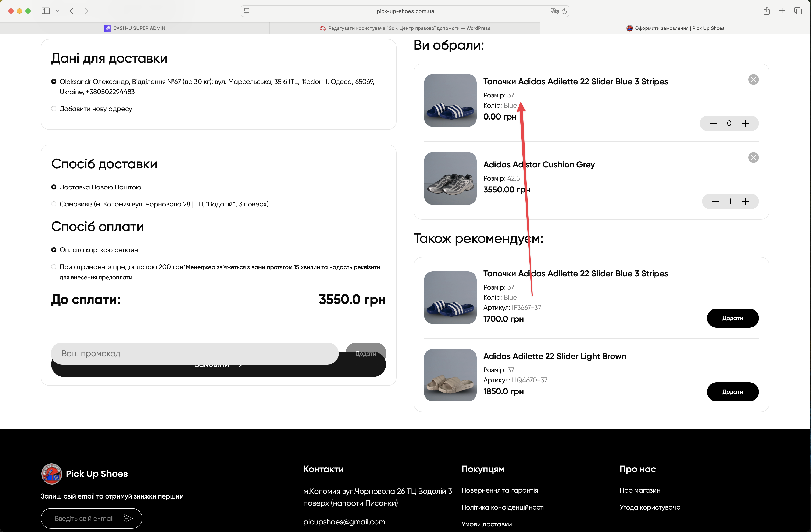Select 'Добавити нову адресу' radio option
This screenshot has width=811, height=532.
(x=54, y=109)
